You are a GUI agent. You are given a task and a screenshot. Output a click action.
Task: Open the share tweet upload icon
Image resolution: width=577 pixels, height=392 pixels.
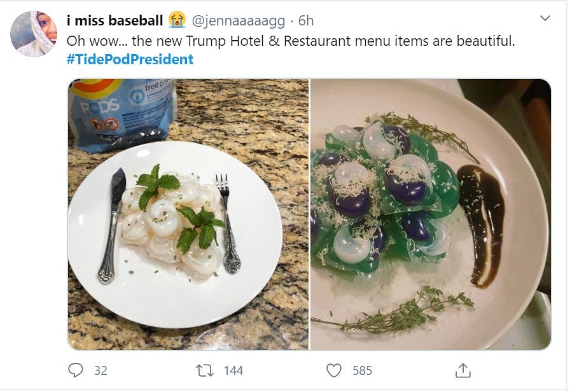(463, 370)
